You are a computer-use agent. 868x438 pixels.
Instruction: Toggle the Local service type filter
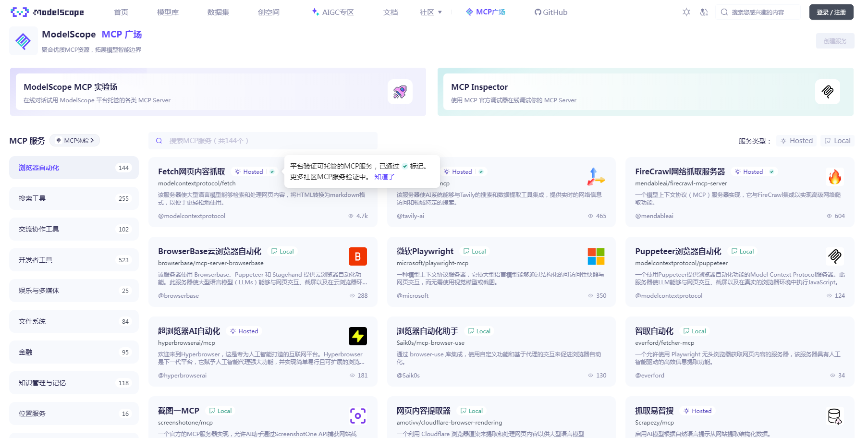click(x=837, y=141)
